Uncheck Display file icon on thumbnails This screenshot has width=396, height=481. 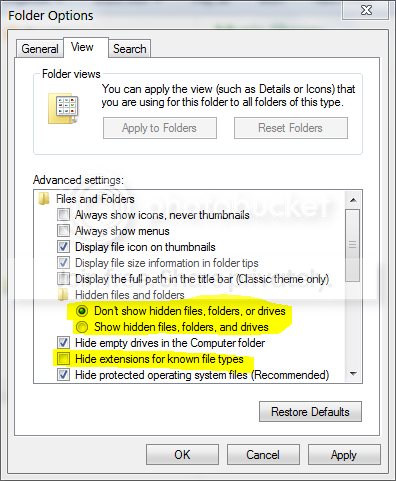pos(63,247)
